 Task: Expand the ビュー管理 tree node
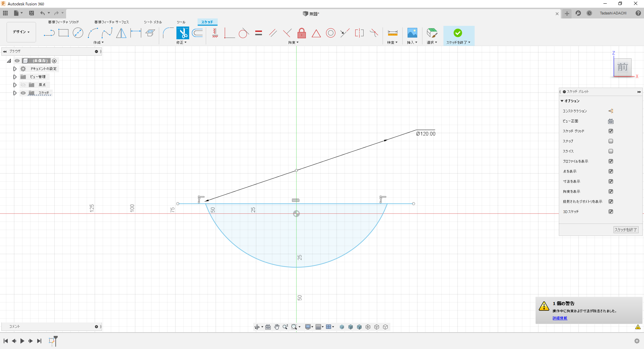(15, 77)
